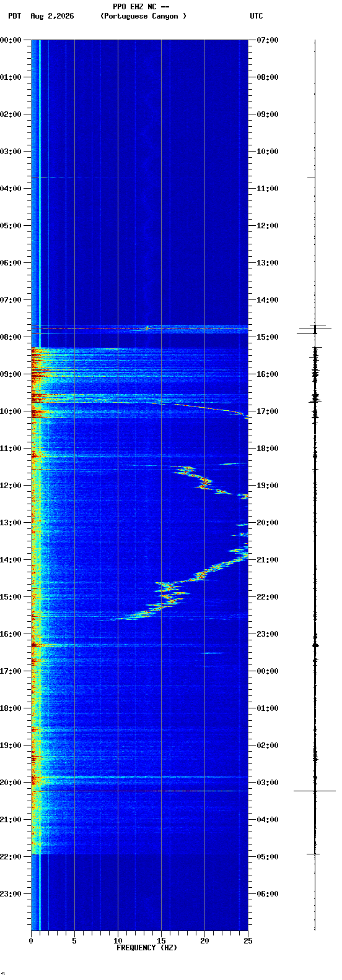Click the PDT axis "23:00" time label
Image resolution: width=342 pixels, height=980 pixels.
[x=11, y=894]
